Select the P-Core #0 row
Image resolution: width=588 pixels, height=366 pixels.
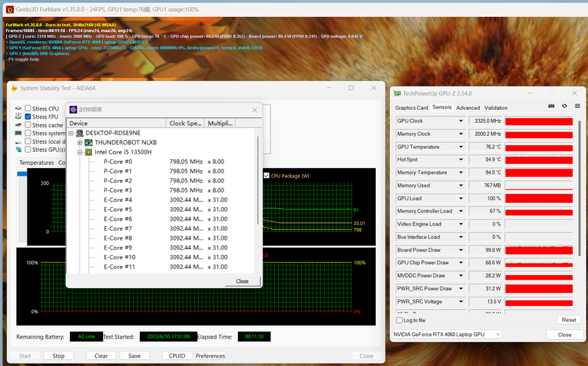163,161
